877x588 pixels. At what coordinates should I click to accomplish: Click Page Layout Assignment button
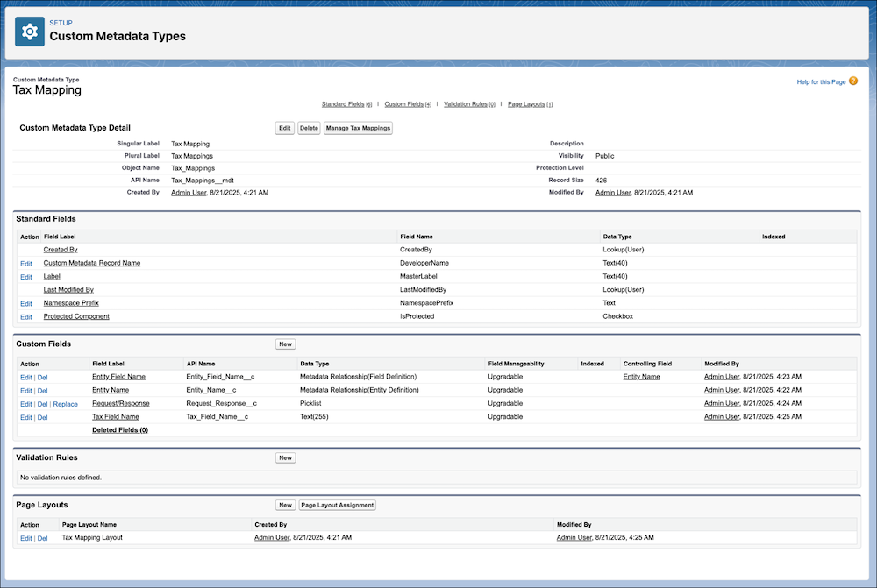click(x=338, y=506)
